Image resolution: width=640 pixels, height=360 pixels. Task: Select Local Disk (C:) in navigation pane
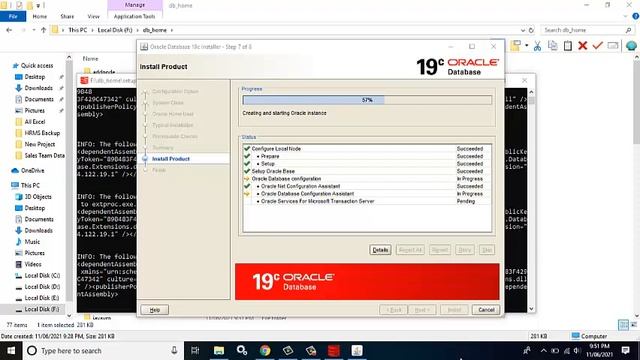click(42, 276)
